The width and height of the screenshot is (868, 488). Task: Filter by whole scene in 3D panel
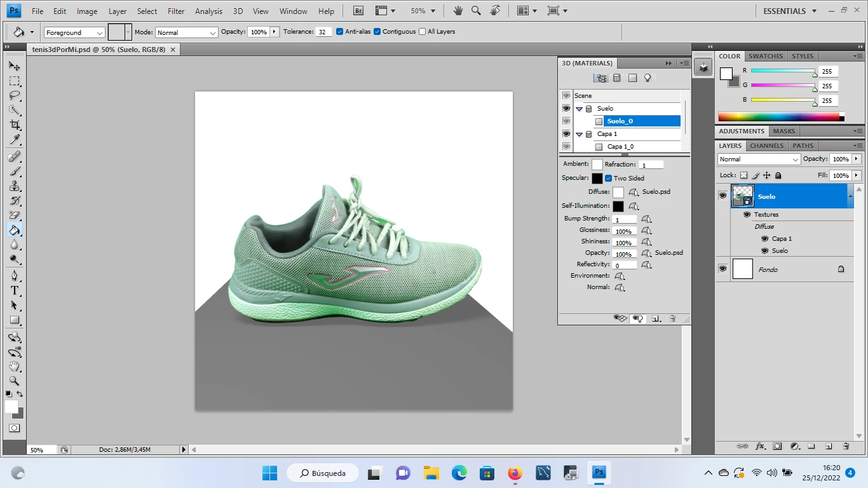point(600,78)
